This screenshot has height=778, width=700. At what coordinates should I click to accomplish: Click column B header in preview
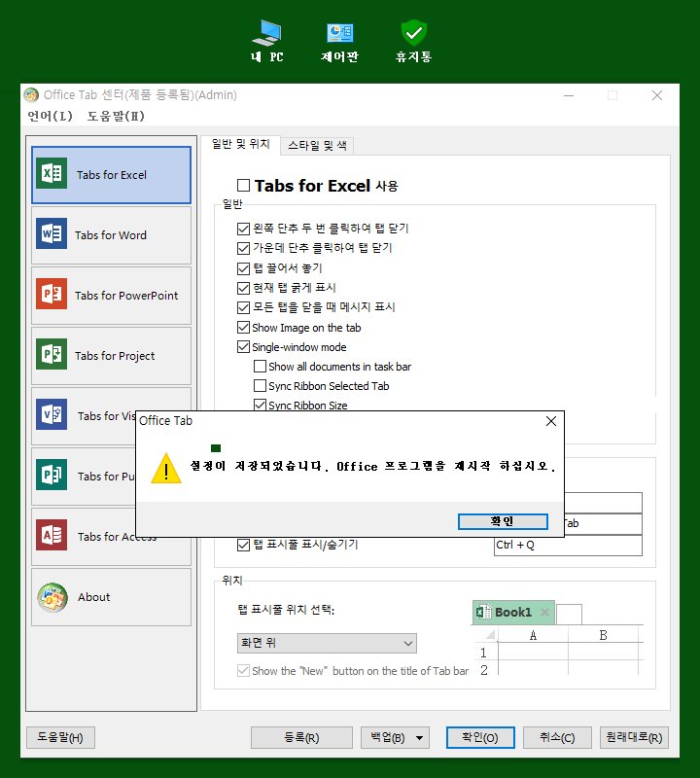click(x=603, y=635)
